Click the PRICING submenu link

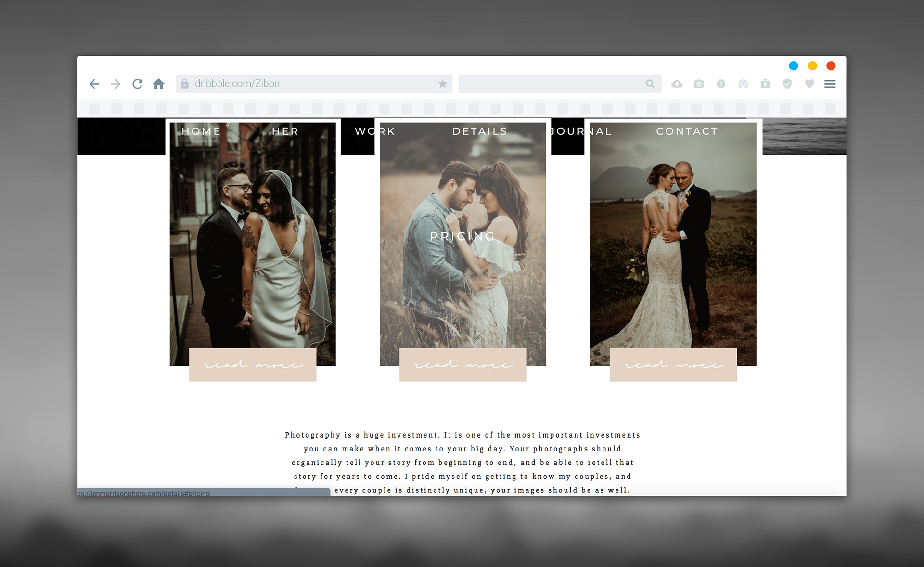462,236
